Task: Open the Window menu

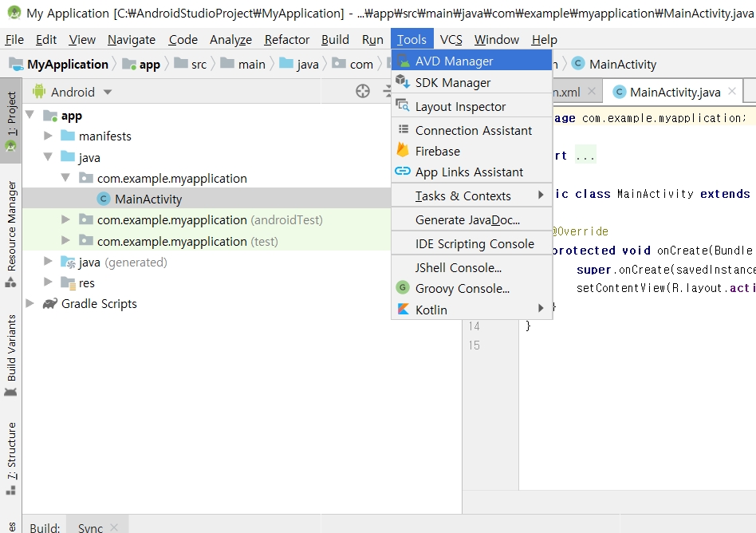Action: pos(497,40)
